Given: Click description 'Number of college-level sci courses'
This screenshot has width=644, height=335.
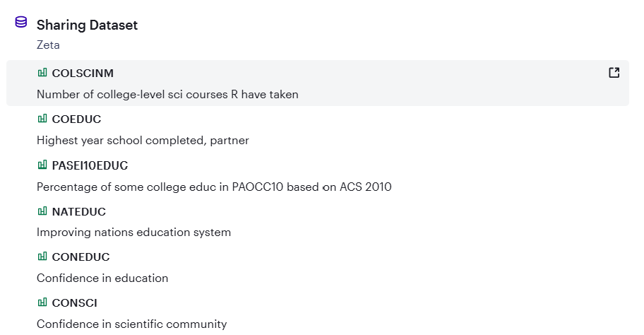Looking at the screenshot, I should click(167, 94).
